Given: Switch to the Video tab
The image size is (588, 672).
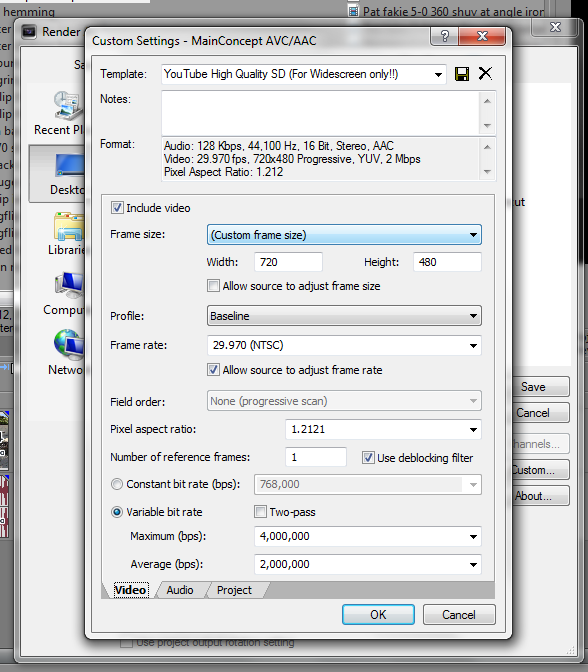Looking at the screenshot, I should coord(131,590).
